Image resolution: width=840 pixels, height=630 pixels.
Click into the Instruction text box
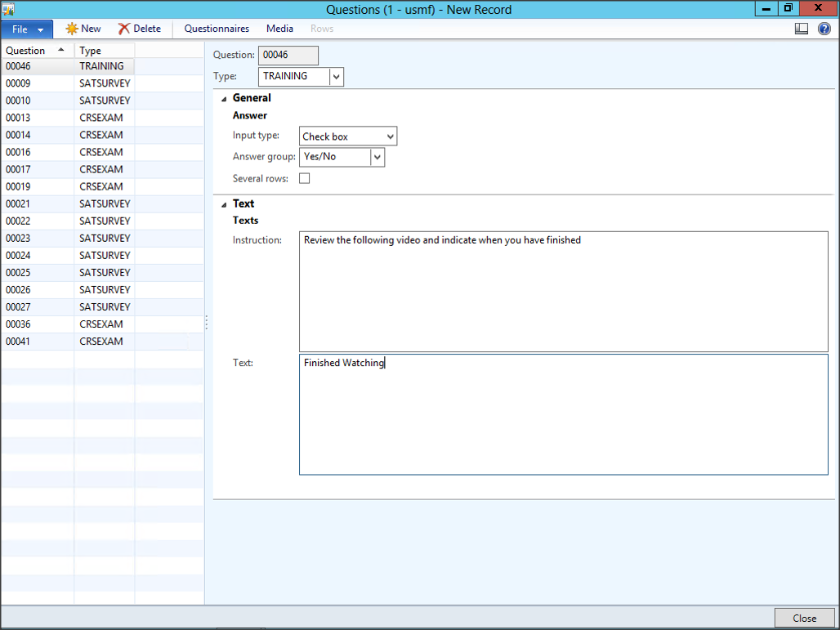[563, 291]
